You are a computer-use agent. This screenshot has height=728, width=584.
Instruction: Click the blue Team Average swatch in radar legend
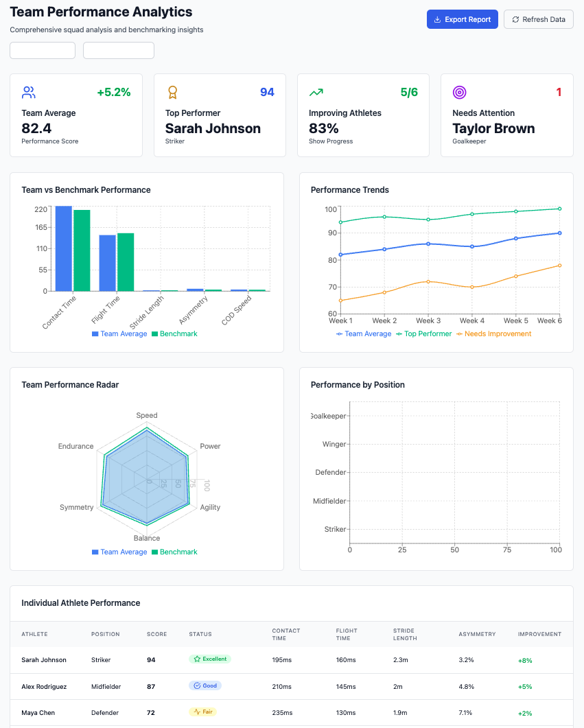(95, 552)
